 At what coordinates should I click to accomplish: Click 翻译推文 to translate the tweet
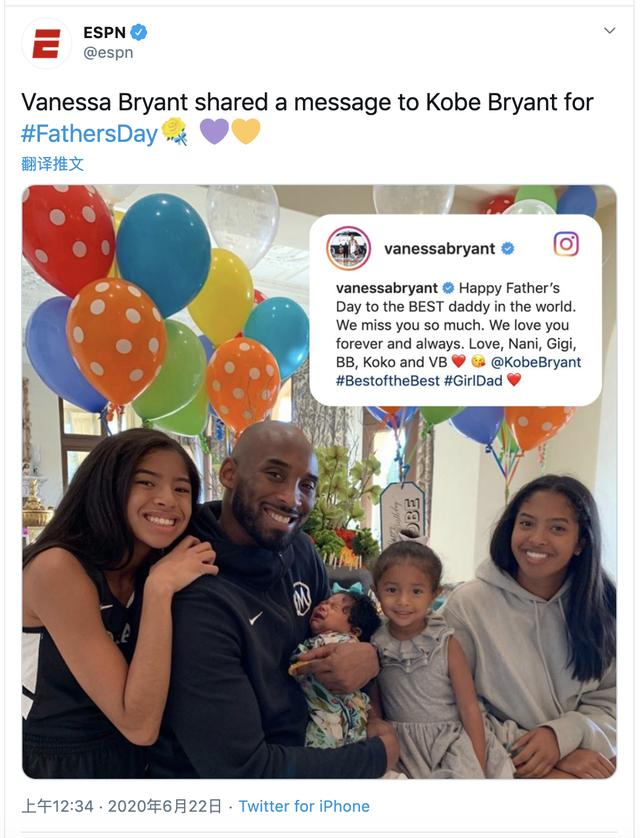[x=52, y=164]
